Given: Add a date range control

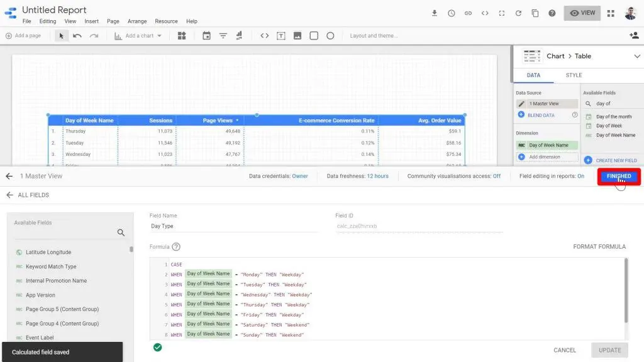Looking at the screenshot, I should [206, 36].
